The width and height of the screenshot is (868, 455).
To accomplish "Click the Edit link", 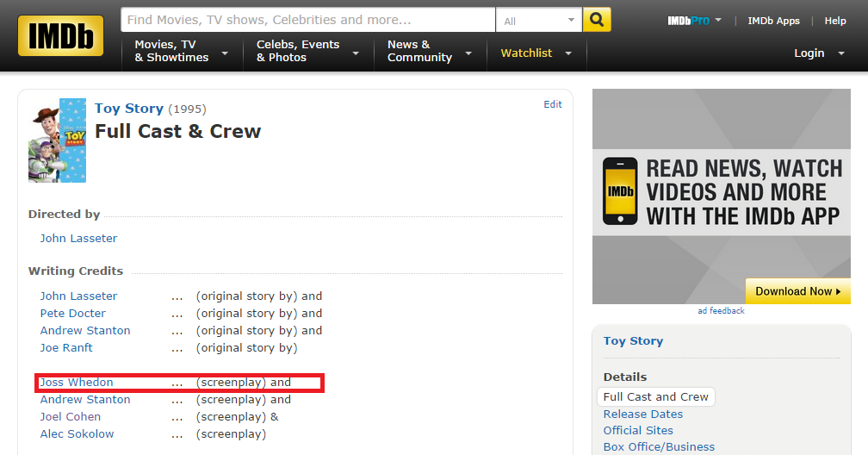I will (x=553, y=104).
